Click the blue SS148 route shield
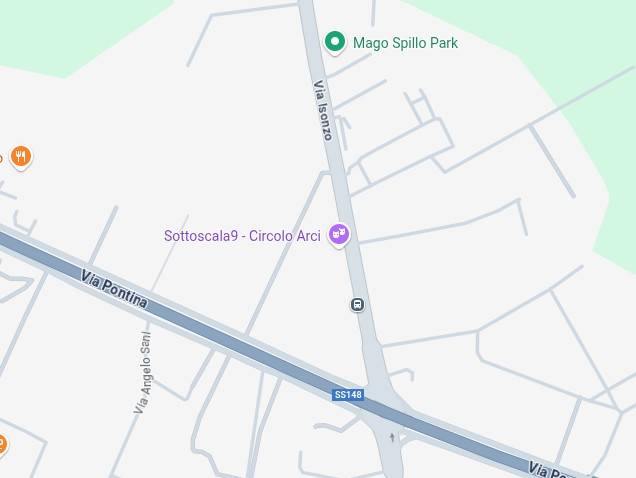Image resolution: width=636 pixels, height=478 pixels. 348,394
